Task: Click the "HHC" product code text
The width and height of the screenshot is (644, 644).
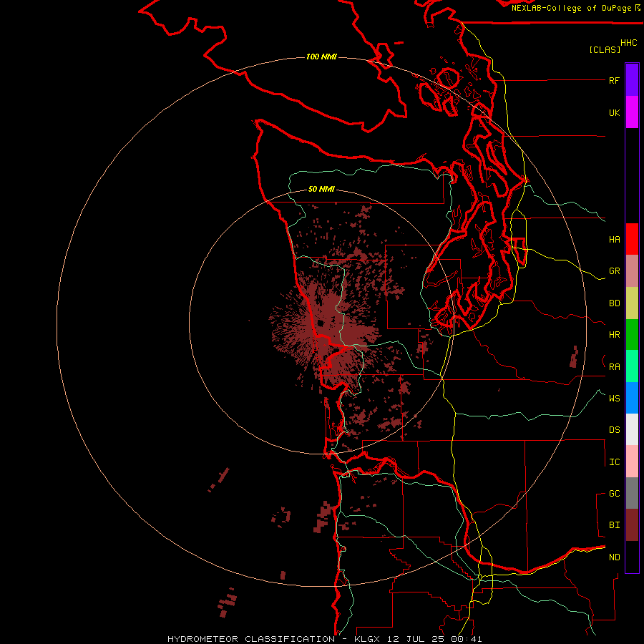Action: coord(628,43)
